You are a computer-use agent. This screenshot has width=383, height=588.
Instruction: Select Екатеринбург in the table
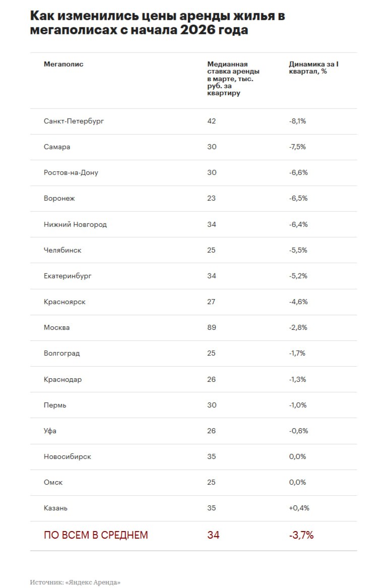(x=68, y=276)
